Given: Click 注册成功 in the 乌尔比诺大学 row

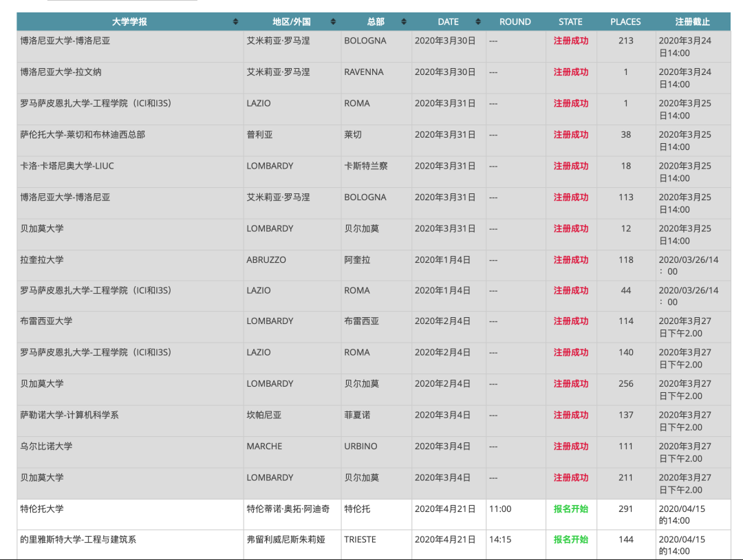Looking at the screenshot, I should [571, 446].
